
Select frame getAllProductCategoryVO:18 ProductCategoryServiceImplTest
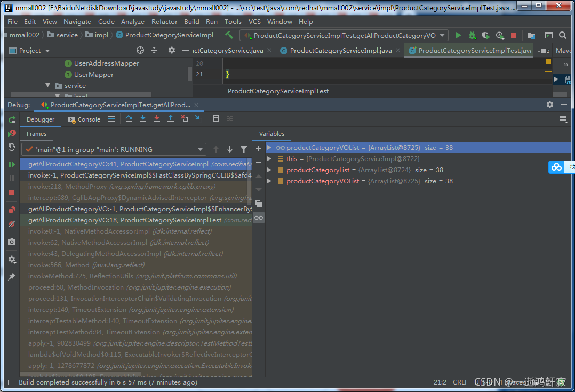(x=135, y=220)
